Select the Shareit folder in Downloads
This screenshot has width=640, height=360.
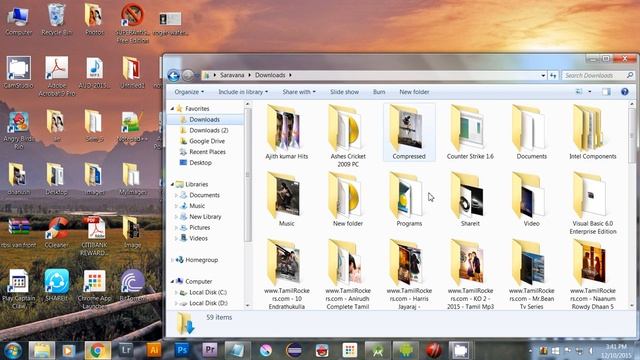click(x=470, y=200)
